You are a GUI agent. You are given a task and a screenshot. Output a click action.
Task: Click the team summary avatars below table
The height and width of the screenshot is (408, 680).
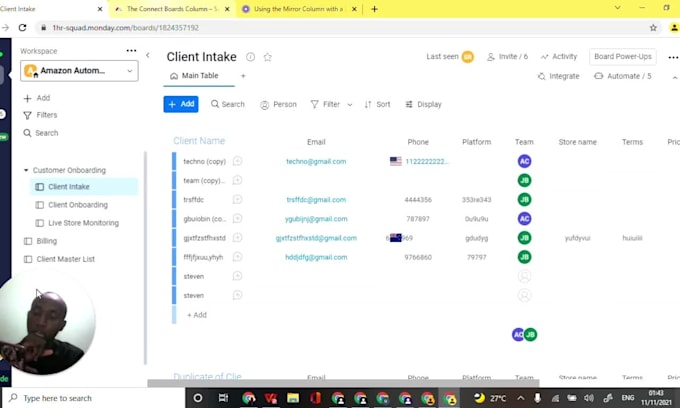pyautogui.click(x=524, y=334)
